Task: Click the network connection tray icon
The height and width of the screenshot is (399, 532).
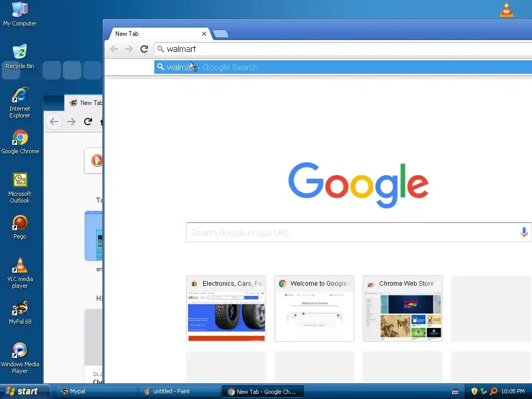Action: (484, 391)
